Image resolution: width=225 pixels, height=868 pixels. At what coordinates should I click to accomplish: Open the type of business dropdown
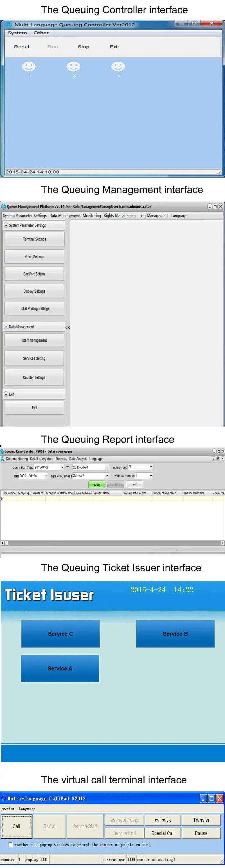tap(107, 476)
